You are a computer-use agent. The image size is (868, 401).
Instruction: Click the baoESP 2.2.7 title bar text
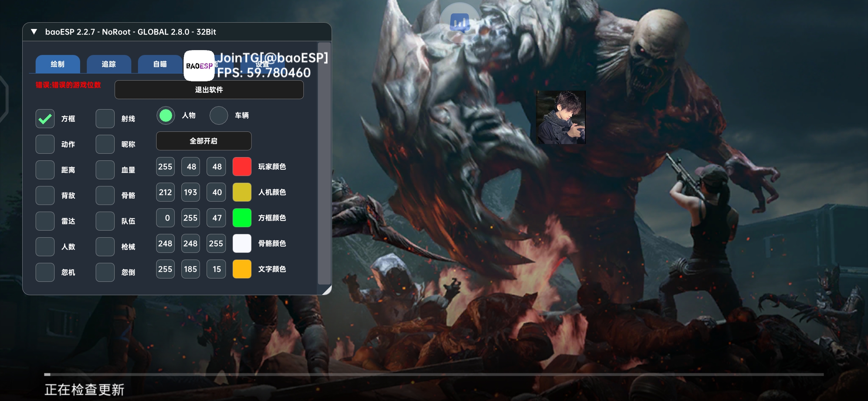(131, 32)
